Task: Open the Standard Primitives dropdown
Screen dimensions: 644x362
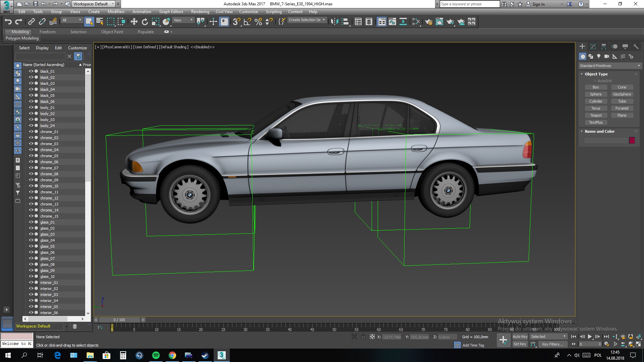Action: point(610,66)
